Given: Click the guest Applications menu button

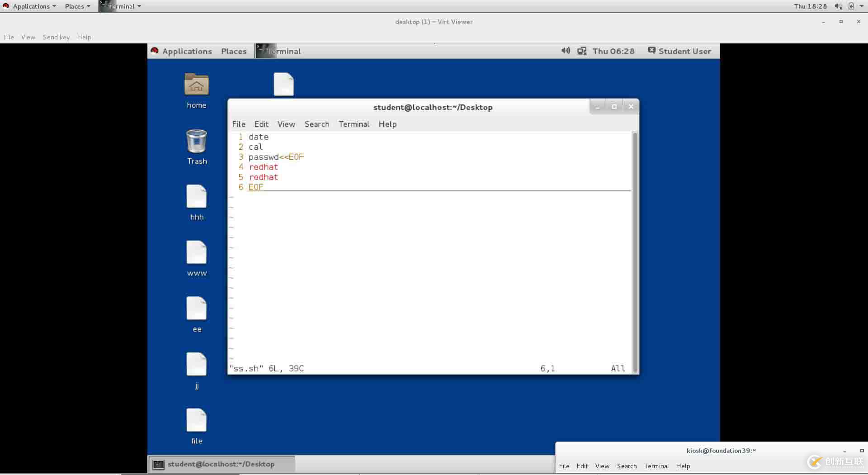Looking at the screenshot, I should 186,51.
